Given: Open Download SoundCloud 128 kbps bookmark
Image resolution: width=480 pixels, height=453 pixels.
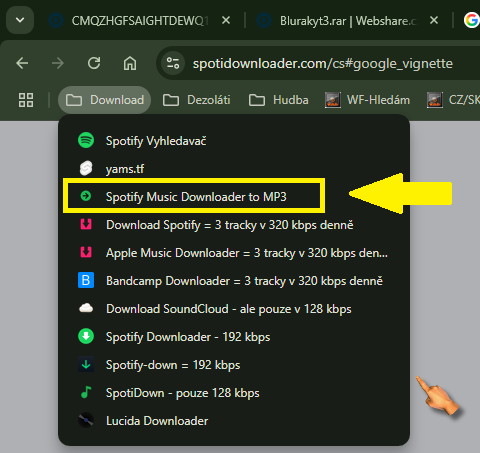Looking at the screenshot, I should 233,309.
